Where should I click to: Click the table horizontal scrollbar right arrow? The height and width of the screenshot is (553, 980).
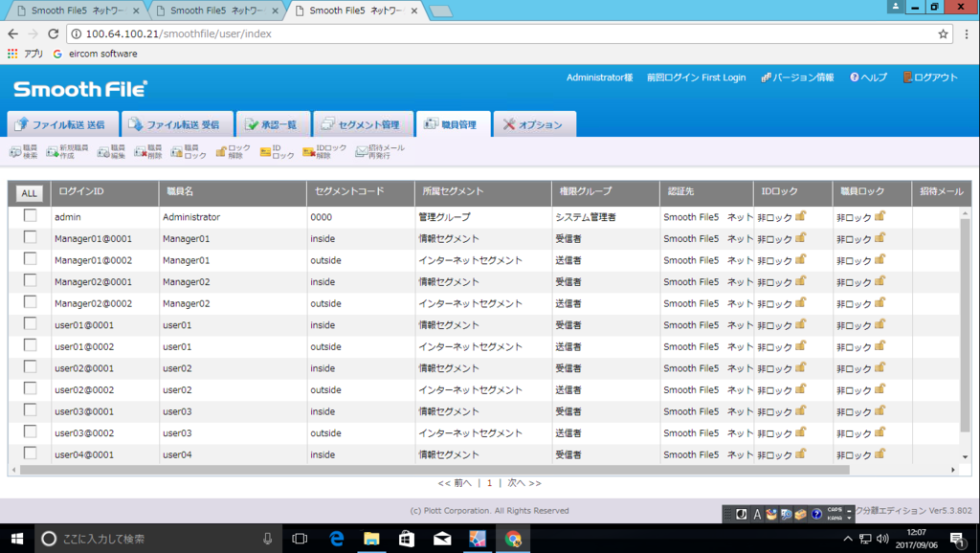[953, 469]
